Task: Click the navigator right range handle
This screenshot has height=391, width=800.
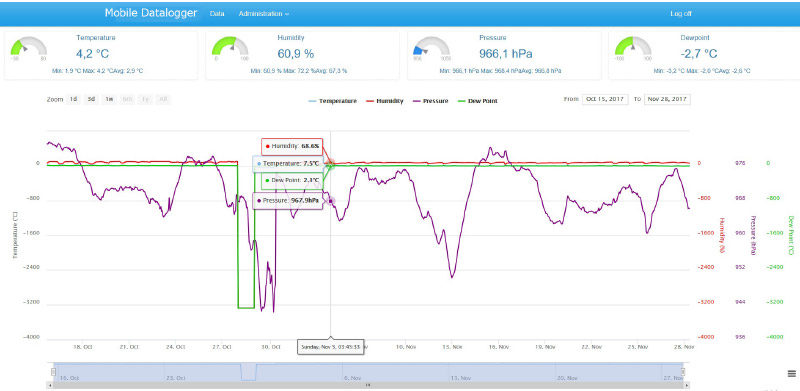Action: [x=683, y=372]
